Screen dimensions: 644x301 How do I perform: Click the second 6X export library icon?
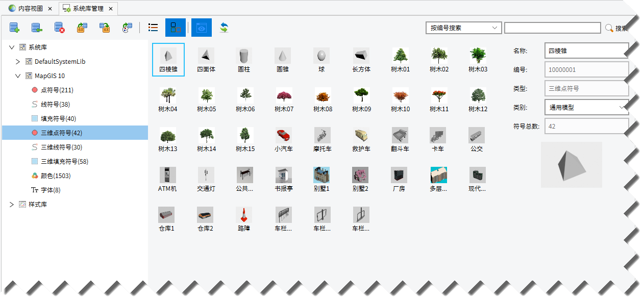point(105,28)
